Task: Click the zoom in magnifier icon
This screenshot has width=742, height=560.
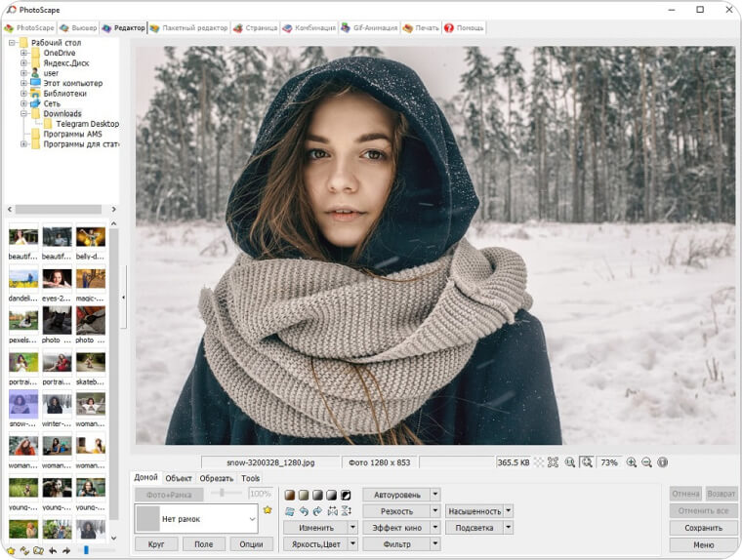Action: [x=631, y=462]
